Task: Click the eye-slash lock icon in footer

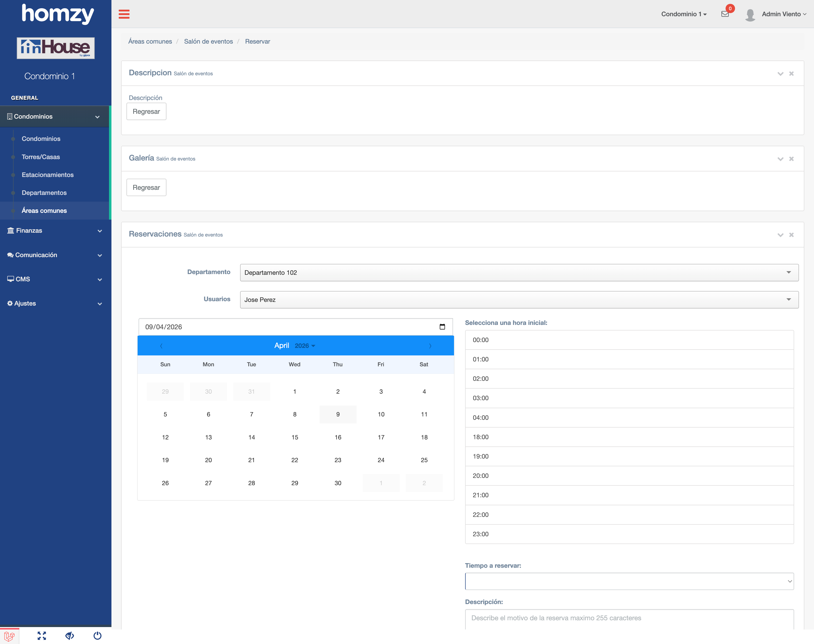Action: (x=69, y=636)
